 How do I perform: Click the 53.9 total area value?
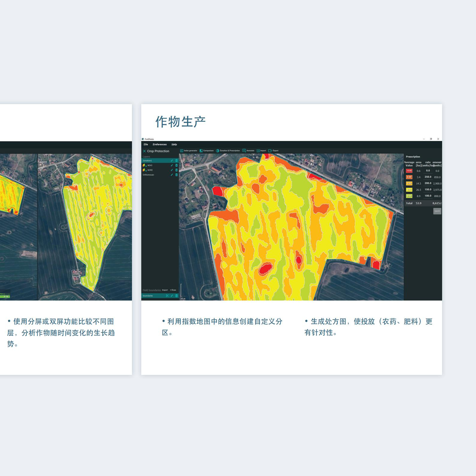(x=418, y=203)
